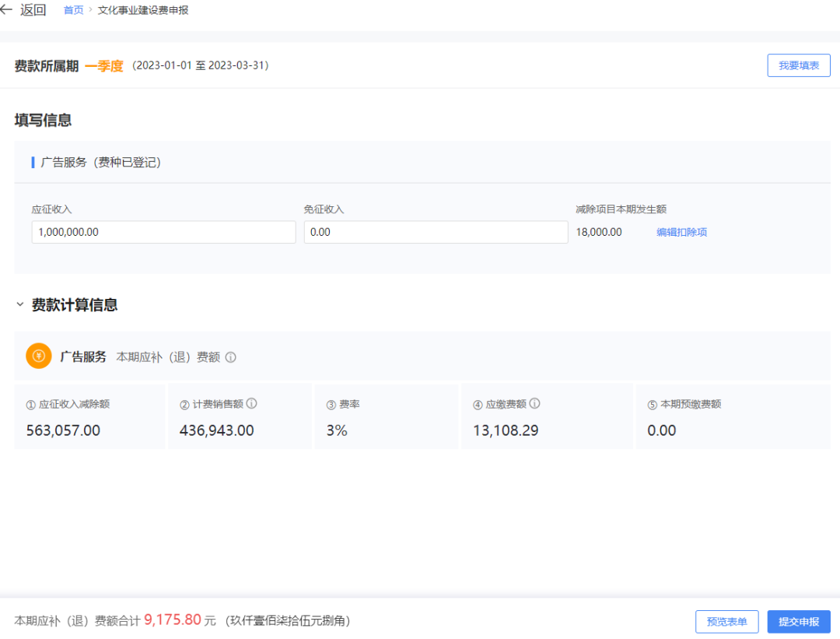Submit with the 提交申报 button
The height and width of the screenshot is (639, 840).
(799, 621)
